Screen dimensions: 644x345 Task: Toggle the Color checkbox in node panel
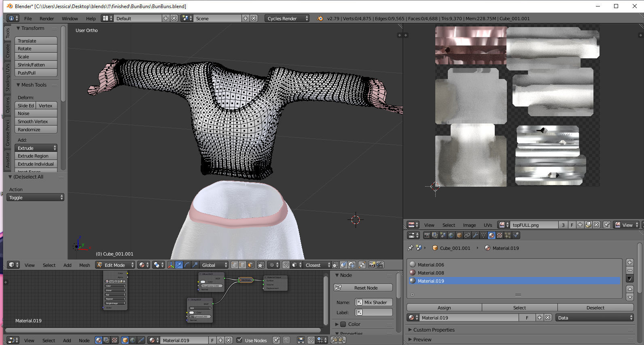pyautogui.click(x=343, y=324)
